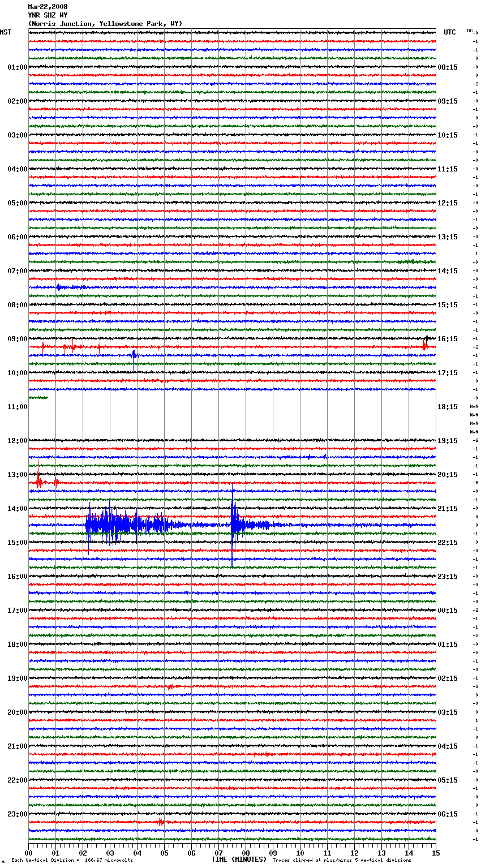Click the 02:15 UTC time label
The width and height of the screenshot is (481, 868).
tap(448, 678)
